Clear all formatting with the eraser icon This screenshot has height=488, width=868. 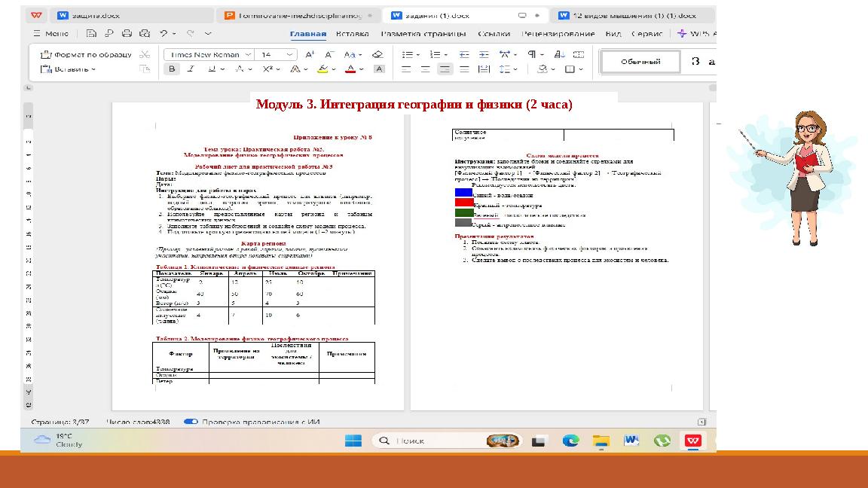(378, 53)
